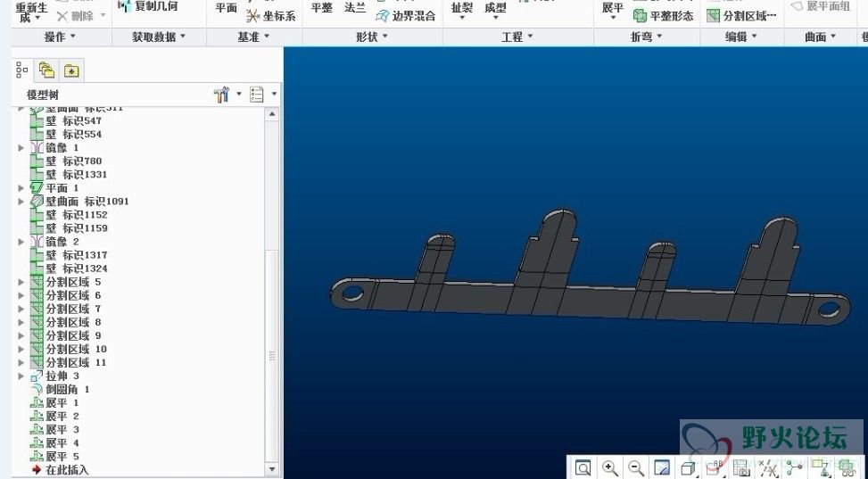
Task: Click the 删除 delete tool
Action: tap(76, 16)
